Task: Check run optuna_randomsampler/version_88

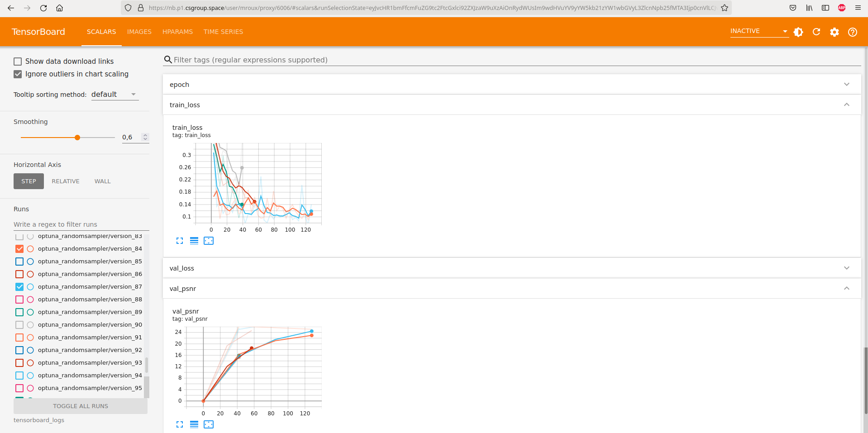Action: (19, 300)
